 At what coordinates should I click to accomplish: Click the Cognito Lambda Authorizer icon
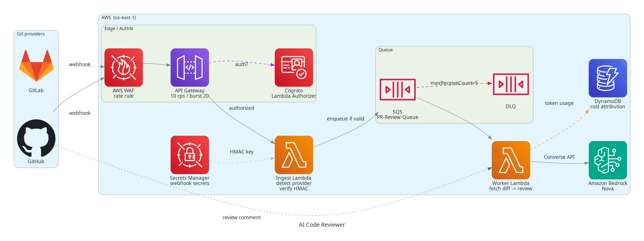point(294,68)
